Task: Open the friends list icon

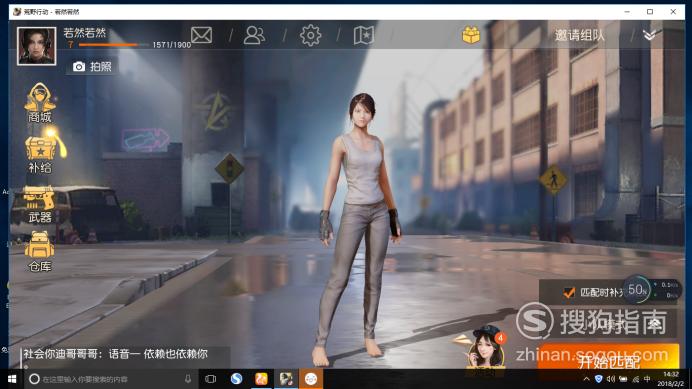Action: click(x=254, y=35)
